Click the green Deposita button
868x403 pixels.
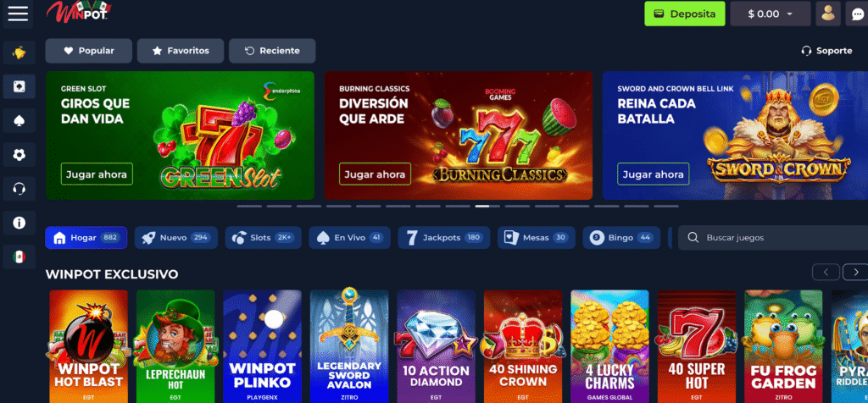point(685,14)
